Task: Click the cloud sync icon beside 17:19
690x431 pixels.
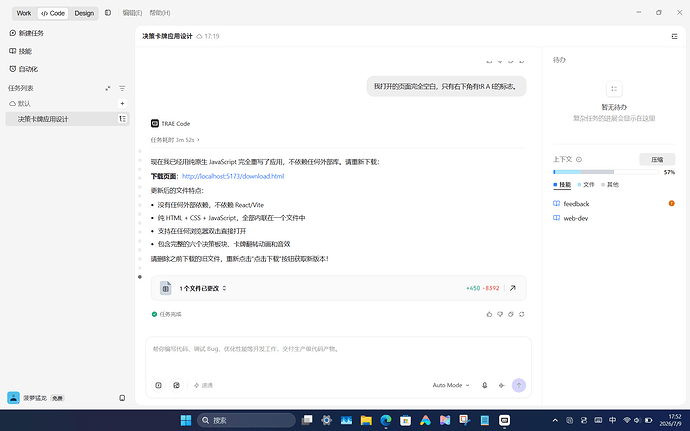Action: tap(199, 37)
